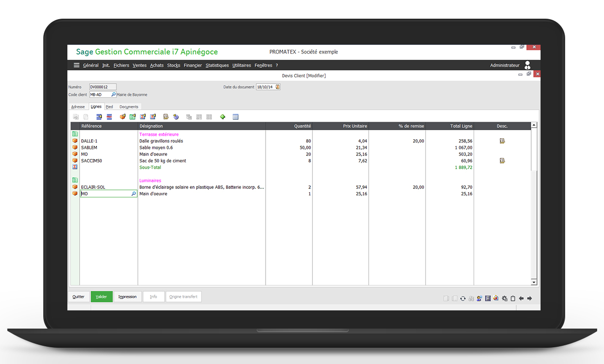Image resolution: width=604 pixels, height=364 pixels.
Task: Go to previous record with left arrow
Action: (521, 299)
